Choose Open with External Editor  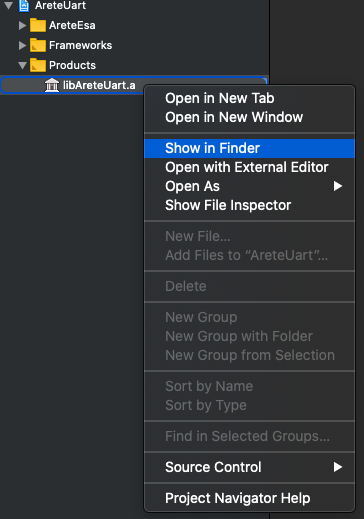pyautogui.click(x=249, y=167)
